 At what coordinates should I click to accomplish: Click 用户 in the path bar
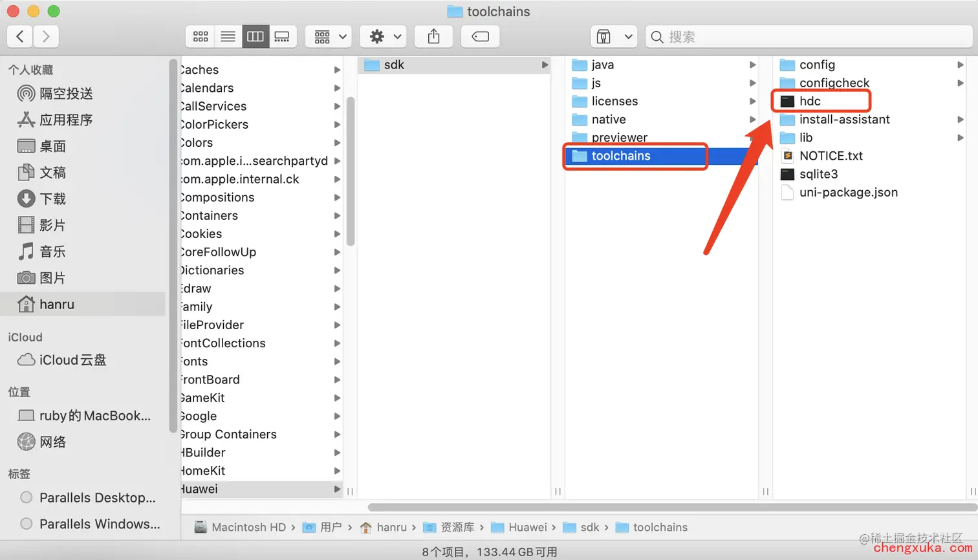322,527
